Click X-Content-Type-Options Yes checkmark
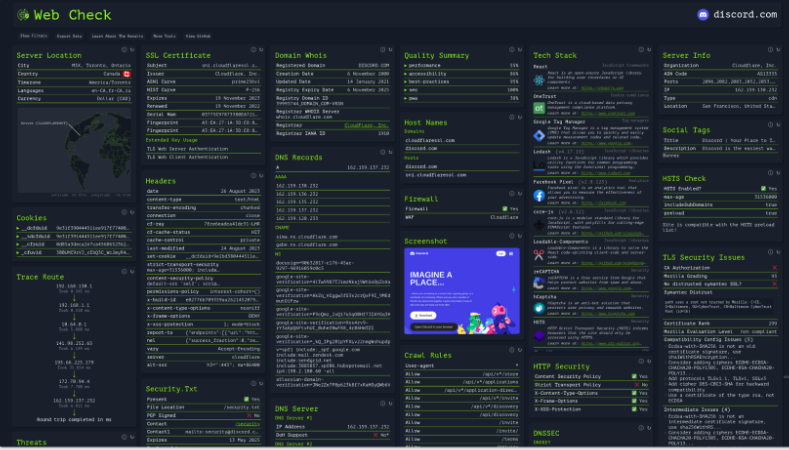Image resolution: width=789 pixels, height=450 pixels. point(634,393)
